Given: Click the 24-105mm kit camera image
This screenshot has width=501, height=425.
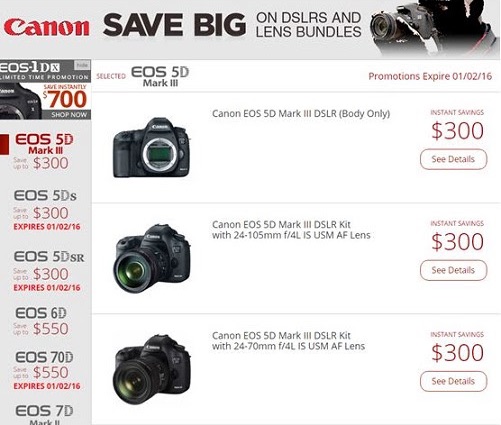Looking at the screenshot, I should tap(152, 258).
